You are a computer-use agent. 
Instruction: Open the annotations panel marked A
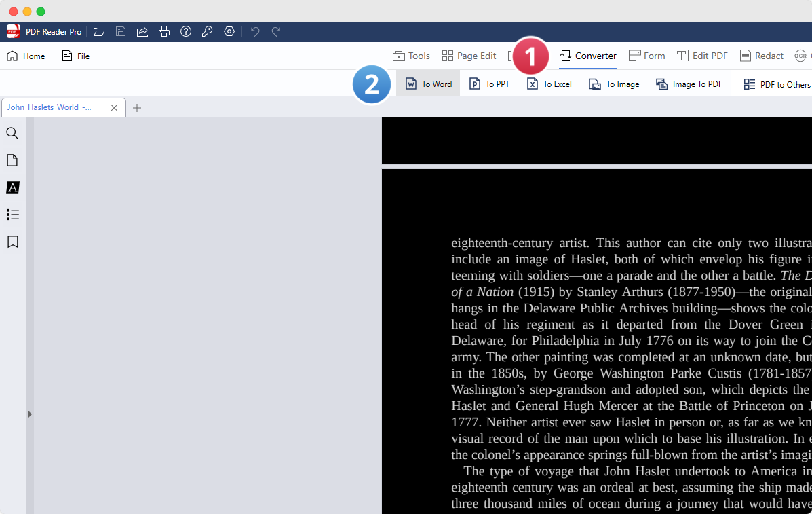12,187
